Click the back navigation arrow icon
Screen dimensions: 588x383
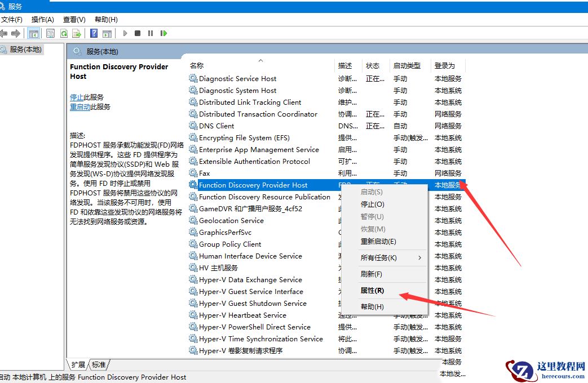[x=3, y=33]
